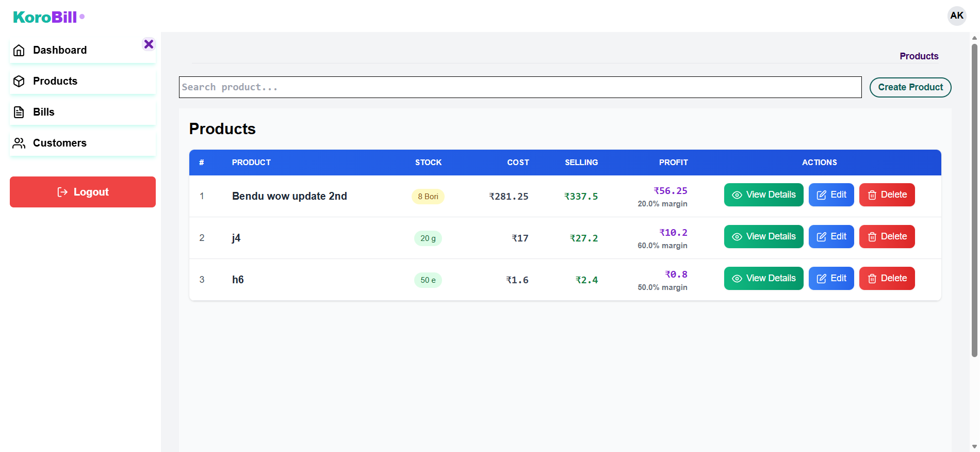Click the eye icon in the h6 row
Image resolution: width=980 pixels, height=452 pixels.
tap(737, 279)
